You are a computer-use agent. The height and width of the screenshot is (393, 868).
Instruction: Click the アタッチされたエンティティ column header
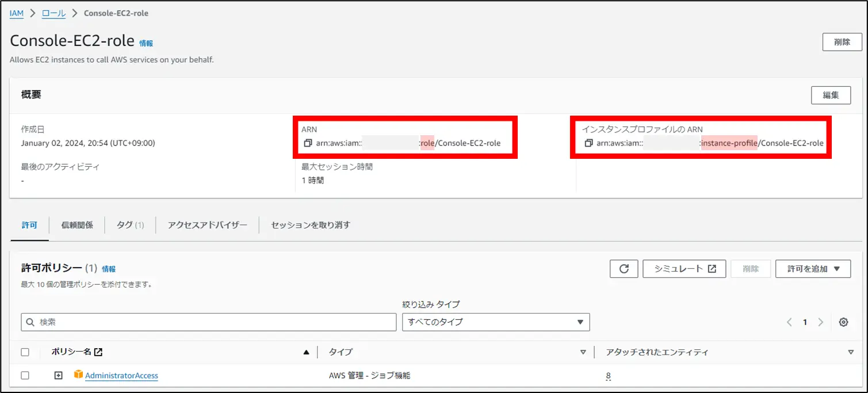[x=657, y=352]
